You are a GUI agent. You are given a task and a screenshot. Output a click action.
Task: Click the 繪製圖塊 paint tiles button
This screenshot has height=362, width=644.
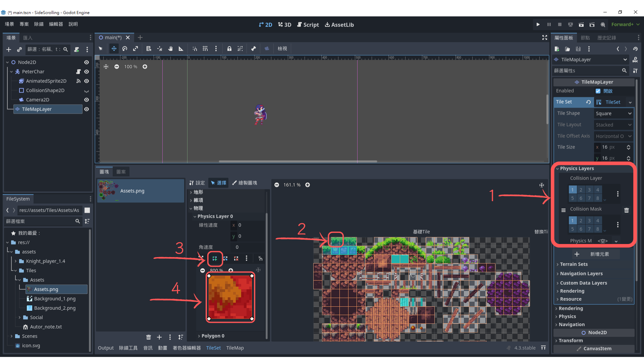pos(245,183)
